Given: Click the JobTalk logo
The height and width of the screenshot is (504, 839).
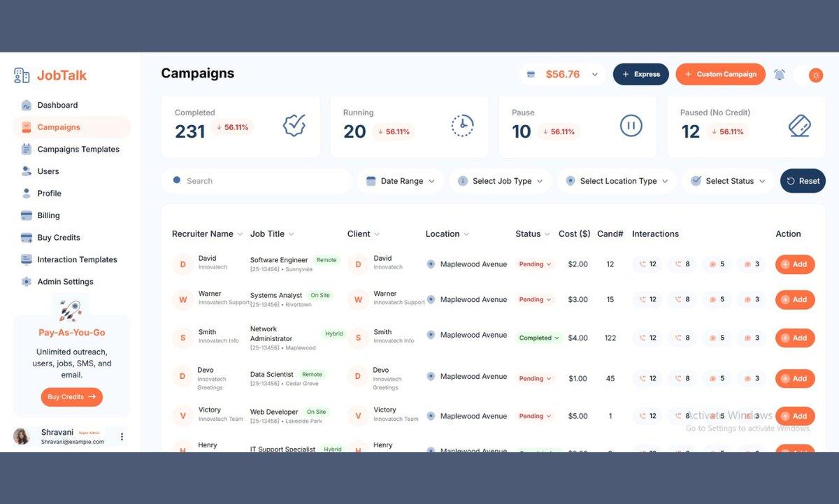Looking at the screenshot, I should click(x=50, y=75).
